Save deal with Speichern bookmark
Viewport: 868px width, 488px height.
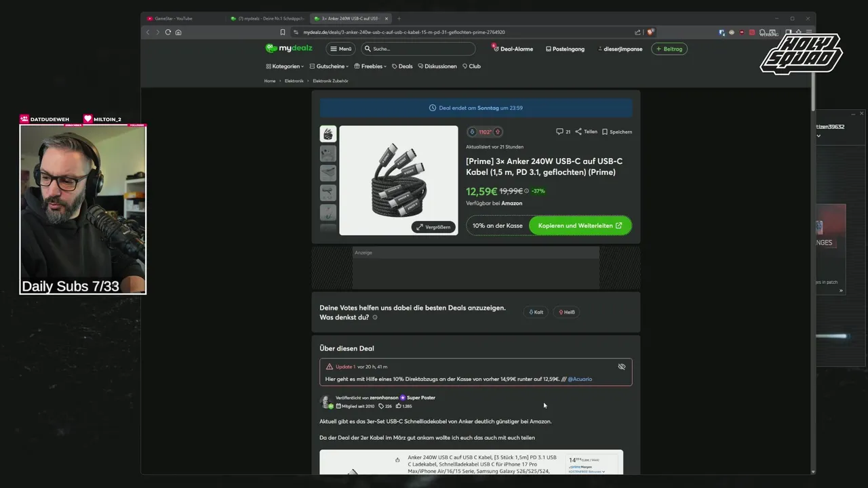[617, 131]
